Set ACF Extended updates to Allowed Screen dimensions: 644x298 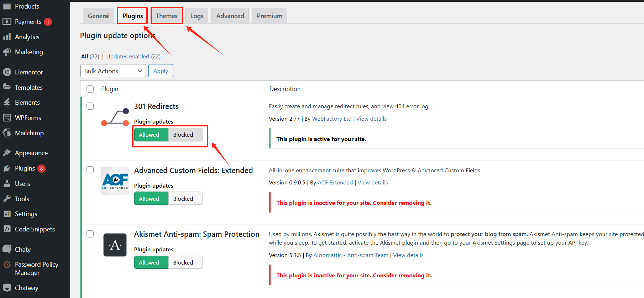tap(151, 199)
